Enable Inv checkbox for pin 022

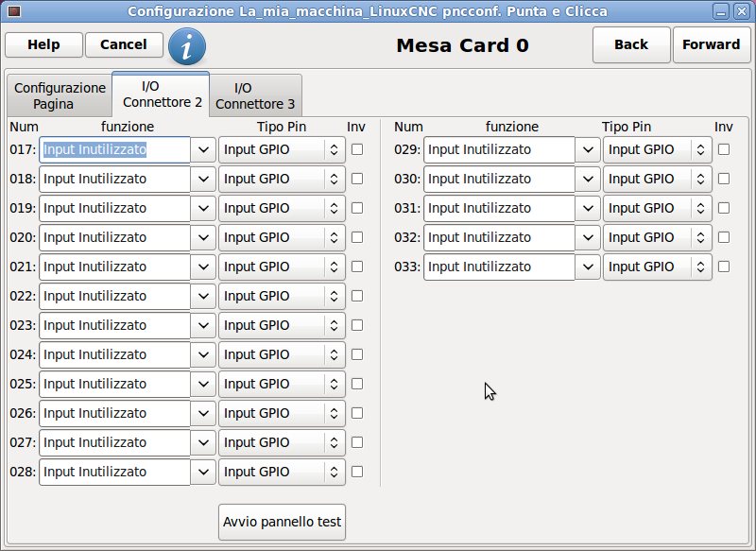357,296
